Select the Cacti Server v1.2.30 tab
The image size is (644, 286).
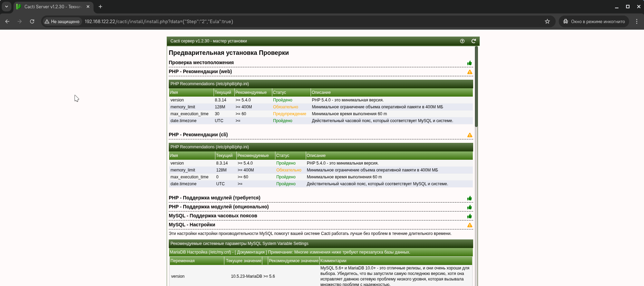53,7
